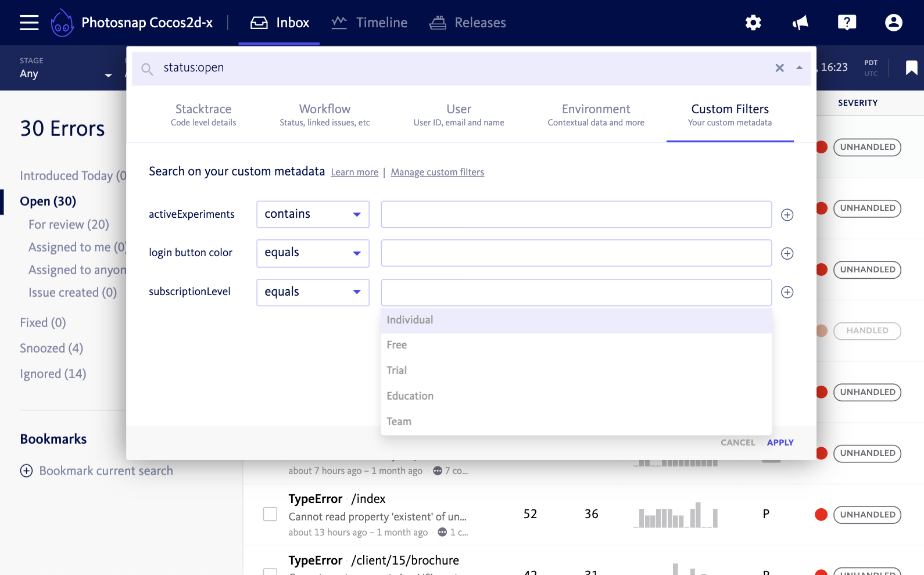The image size is (924, 575).
Task: Open the 'TypeError /client/15/brochure' error
Action: click(x=374, y=560)
